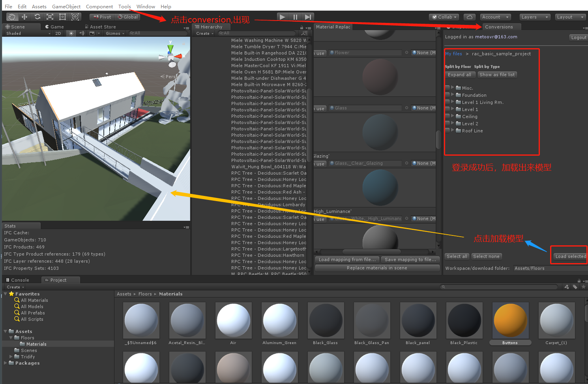Viewport: 588px width, 384px height.
Task: Toggle Pivot mode in the toolbar
Action: 101,17
